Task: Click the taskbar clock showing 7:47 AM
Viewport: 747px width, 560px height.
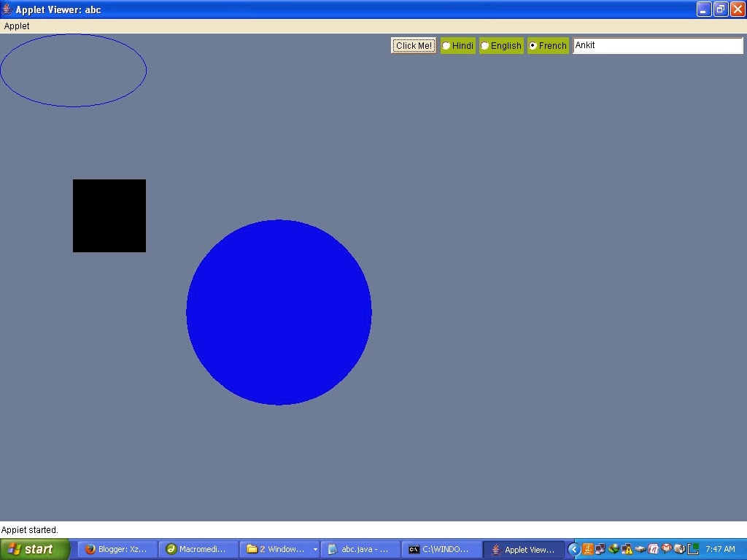Action: (721, 549)
